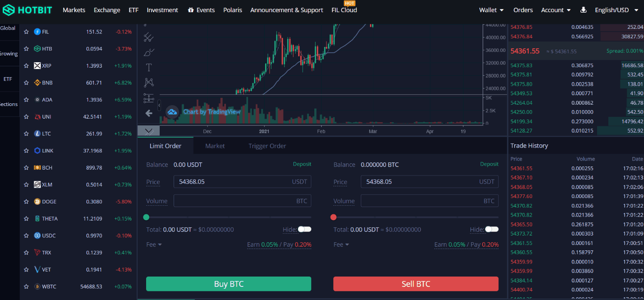Open the Exchange menu
The width and height of the screenshot is (644, 300).
[107, 10]
